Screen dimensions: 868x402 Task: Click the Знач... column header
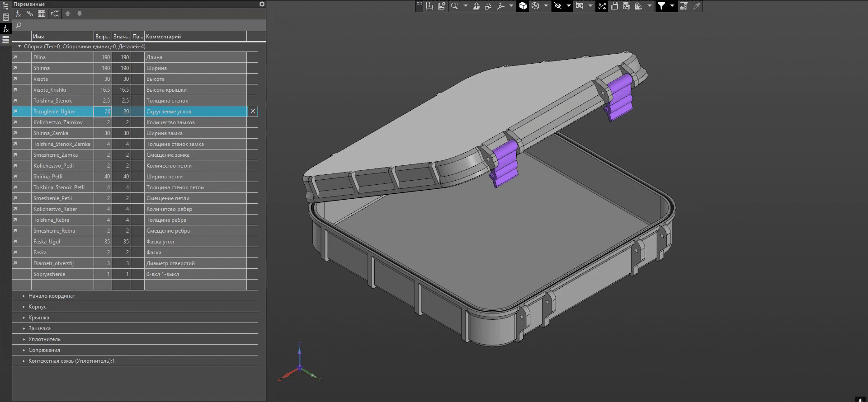(121, 37)
